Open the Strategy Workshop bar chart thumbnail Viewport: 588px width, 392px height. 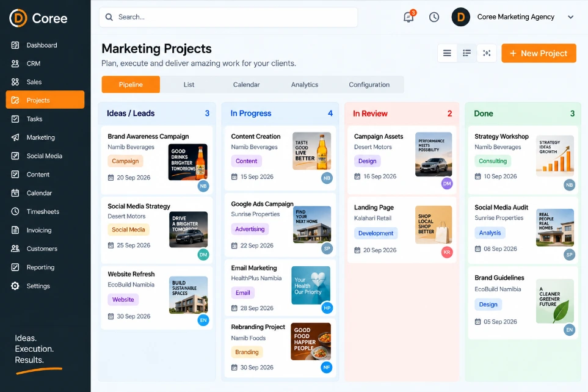(555, 156)
